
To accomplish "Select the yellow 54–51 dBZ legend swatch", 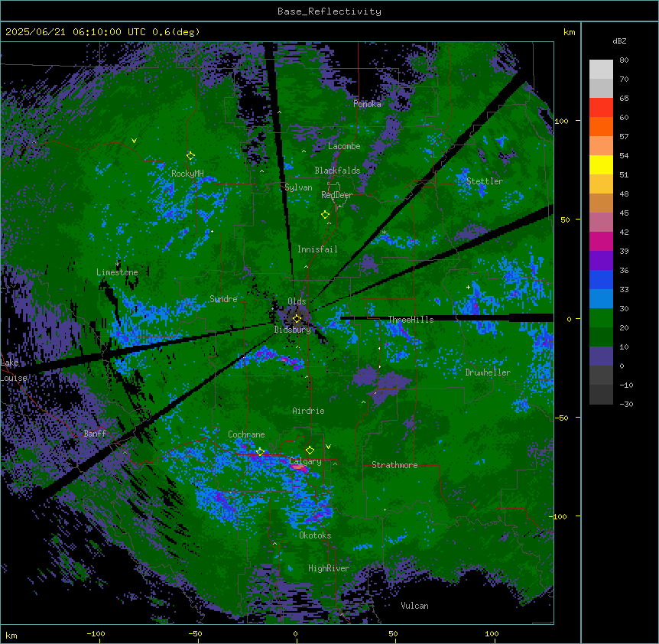I will click(x=601, y=164).
